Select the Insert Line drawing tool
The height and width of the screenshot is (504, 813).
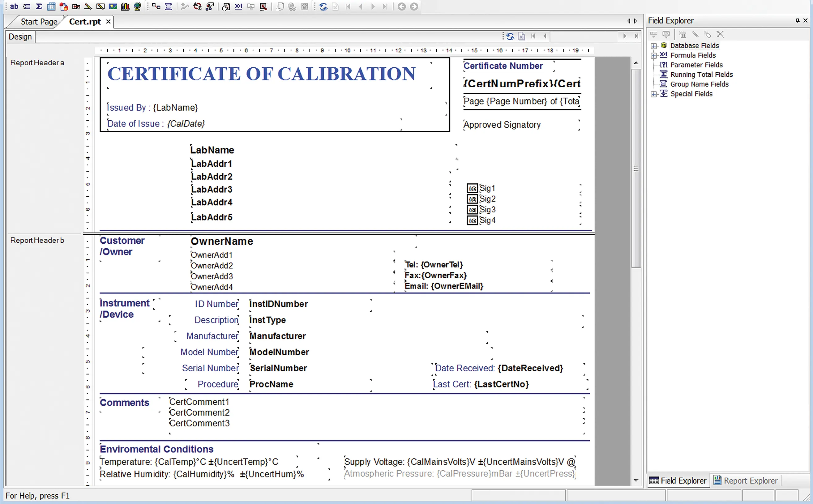point(88,6)
